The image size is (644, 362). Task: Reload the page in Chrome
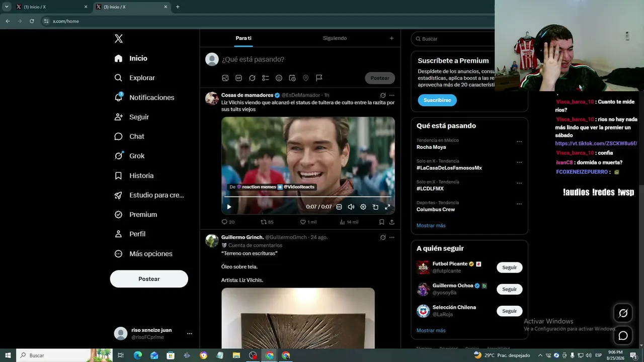(32, 21)
